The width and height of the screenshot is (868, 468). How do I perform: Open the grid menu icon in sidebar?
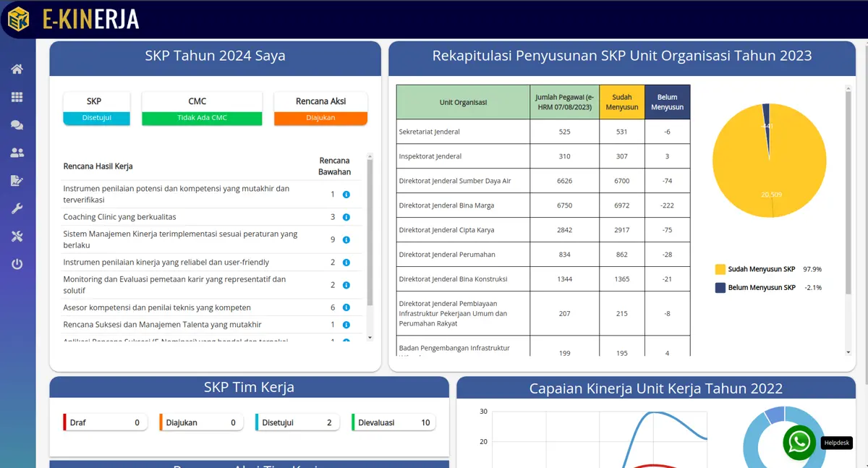tap(17, 97)
